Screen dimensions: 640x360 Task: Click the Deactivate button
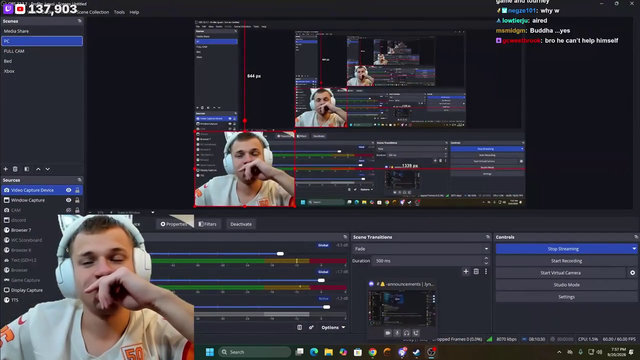click(x=241, y=224)
